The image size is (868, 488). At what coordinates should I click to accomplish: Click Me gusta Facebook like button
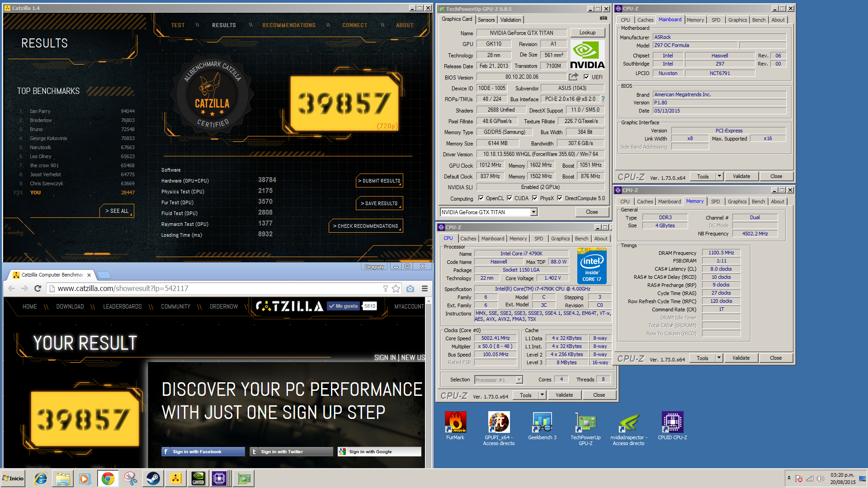[344, 306]
